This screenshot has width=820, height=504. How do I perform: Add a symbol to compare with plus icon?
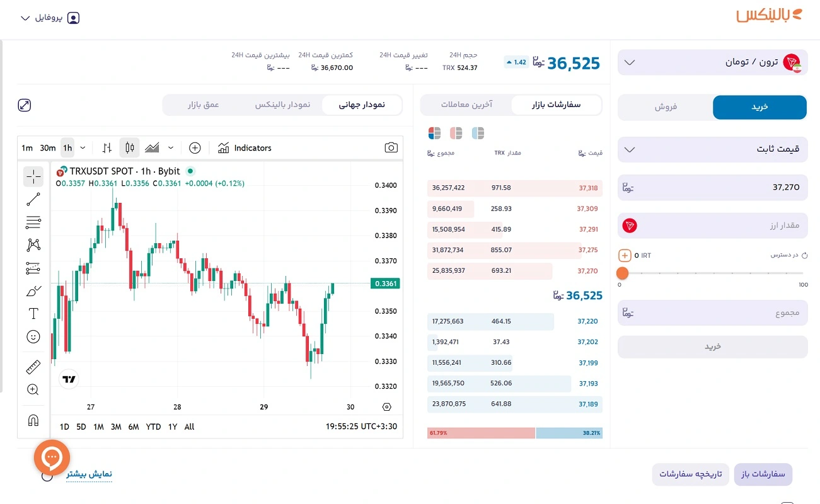(195, 147)
